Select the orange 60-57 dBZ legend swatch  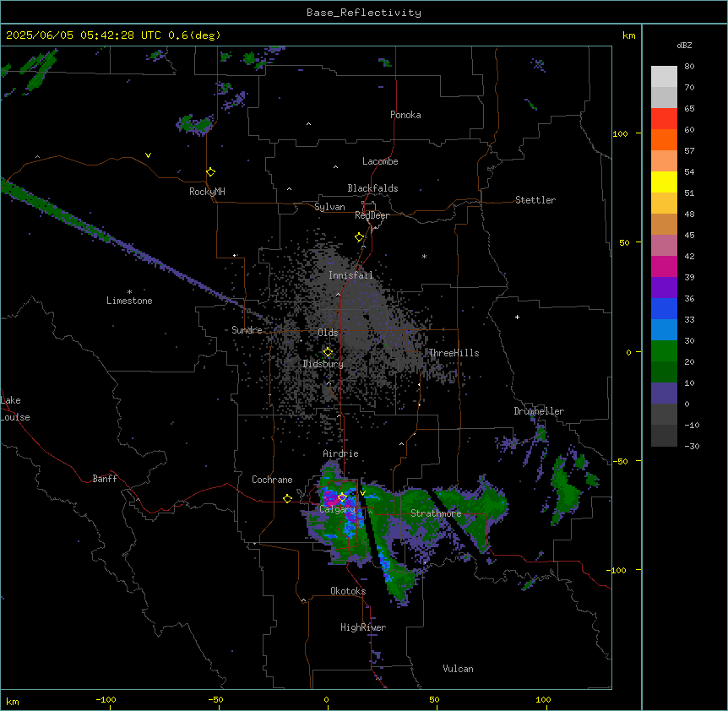664,139
